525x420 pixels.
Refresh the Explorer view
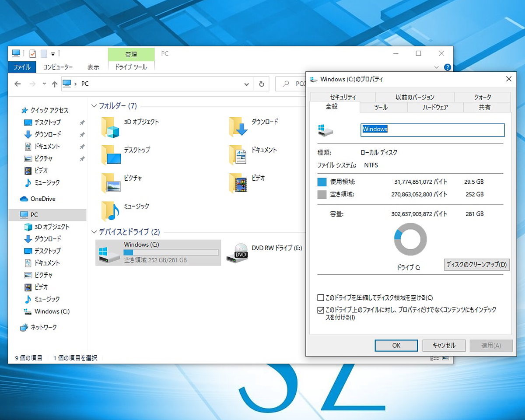coord(262,84)
